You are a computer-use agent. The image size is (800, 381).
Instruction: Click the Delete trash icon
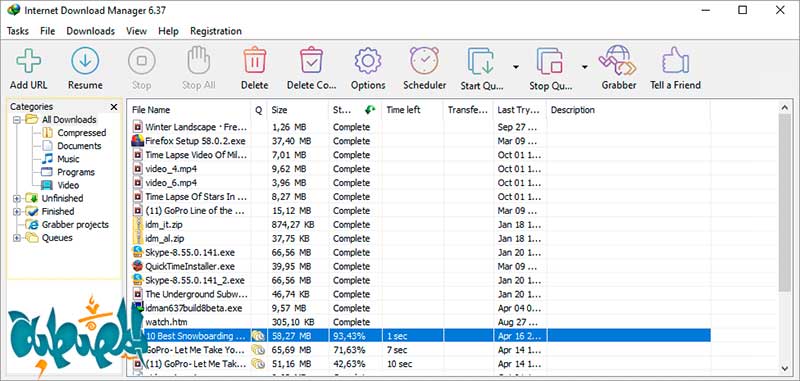coord(255,61)
